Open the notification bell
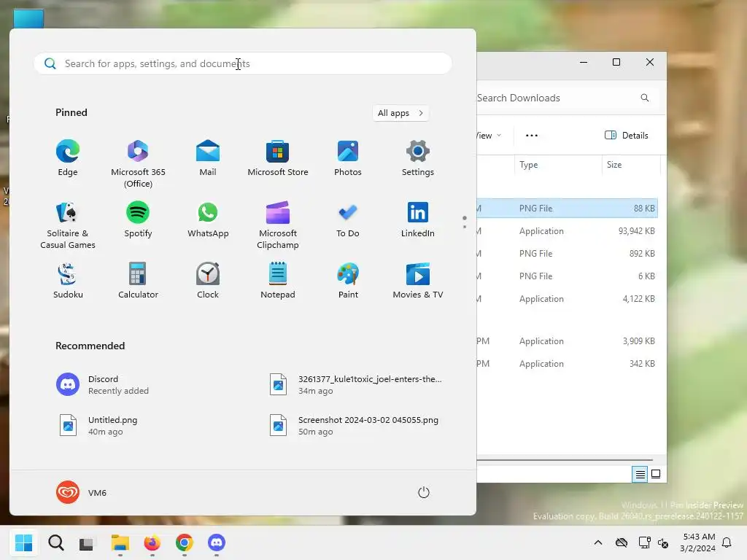The height and width of the screenshot is (560, 747). (x=727, y=542)
